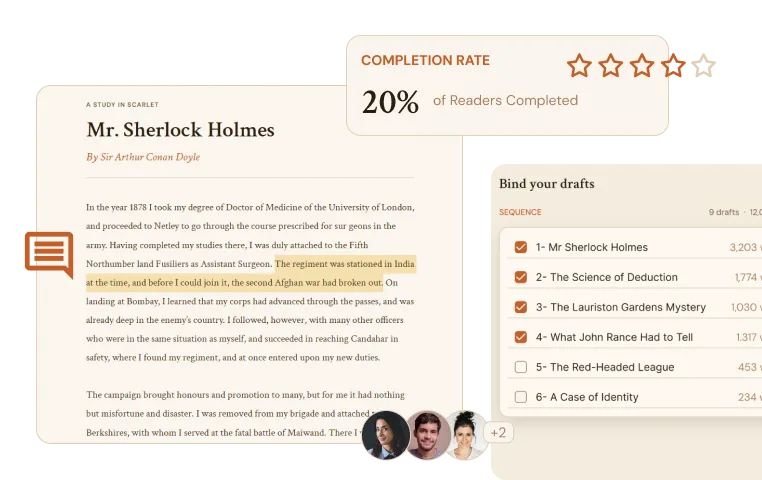Select the fifth unfilled rating star

click(704, 66)
